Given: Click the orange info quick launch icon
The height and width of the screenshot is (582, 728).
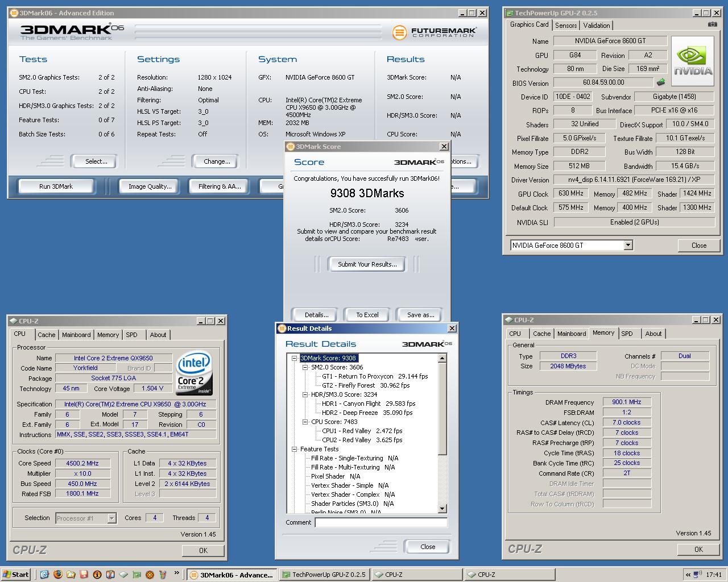Looking at the screenshot, I should pyautogui.click(x=97, y=574).
